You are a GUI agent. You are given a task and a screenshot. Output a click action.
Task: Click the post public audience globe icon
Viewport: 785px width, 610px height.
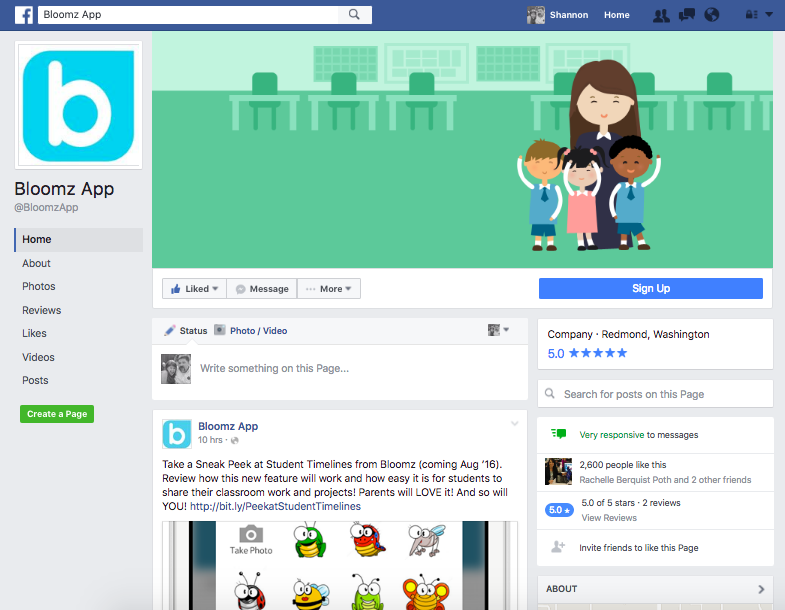click(x=234, y=440)
